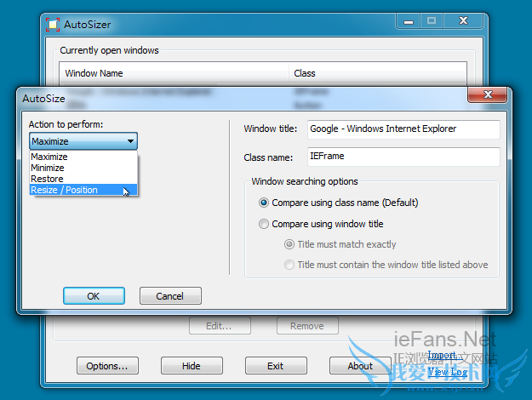Open the View Log link

coord(448,372)
